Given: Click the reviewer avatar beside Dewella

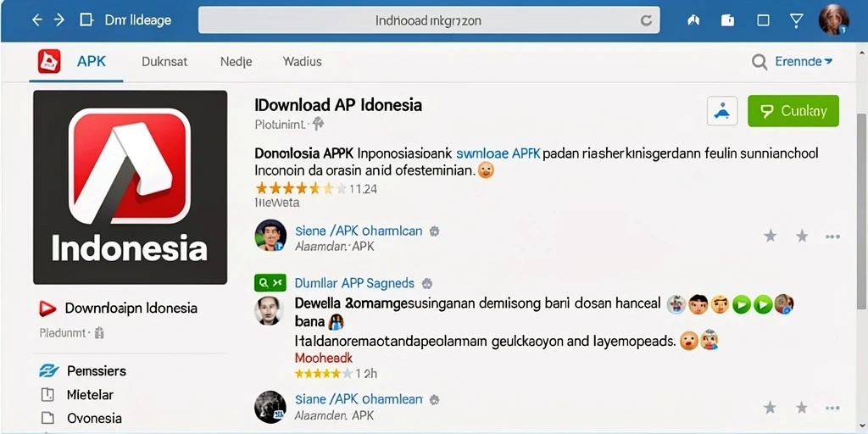Looking at the screenshot, I should pos(270,310).
